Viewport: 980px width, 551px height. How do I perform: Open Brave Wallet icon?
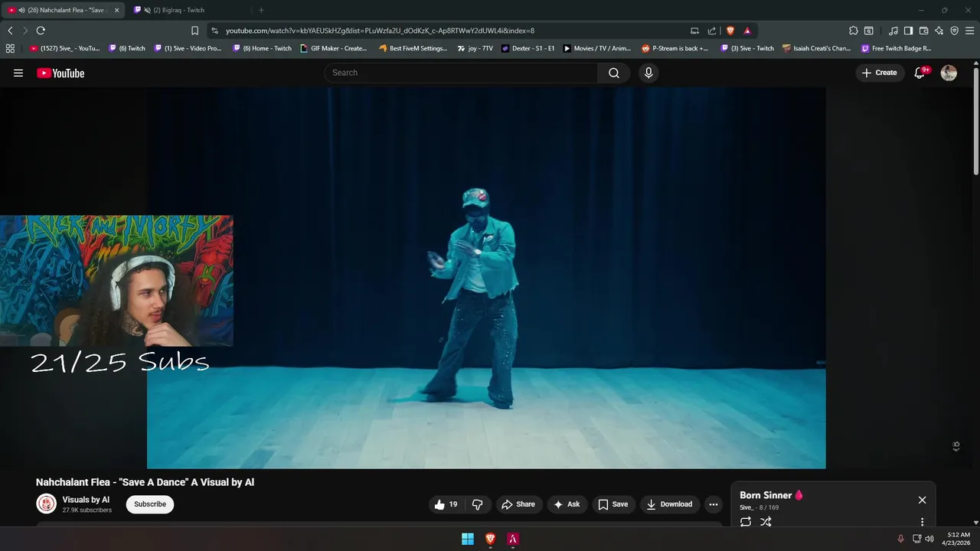[x=923, y=31]
